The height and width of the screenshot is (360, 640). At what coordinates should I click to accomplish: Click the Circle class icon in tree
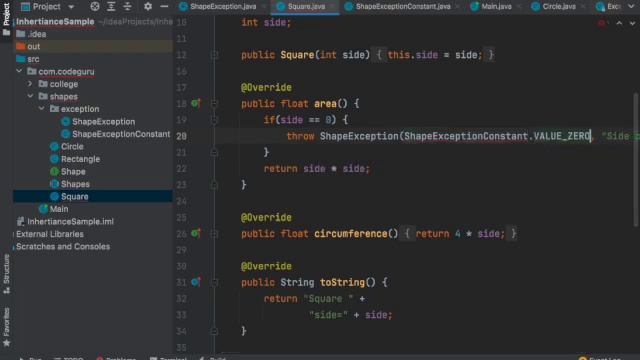tap(54, 147)
